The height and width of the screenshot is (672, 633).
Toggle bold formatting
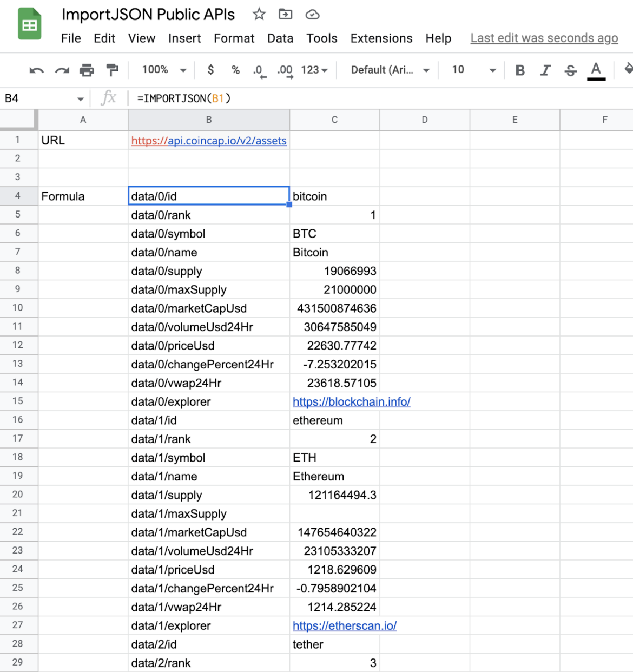(519, 70)
